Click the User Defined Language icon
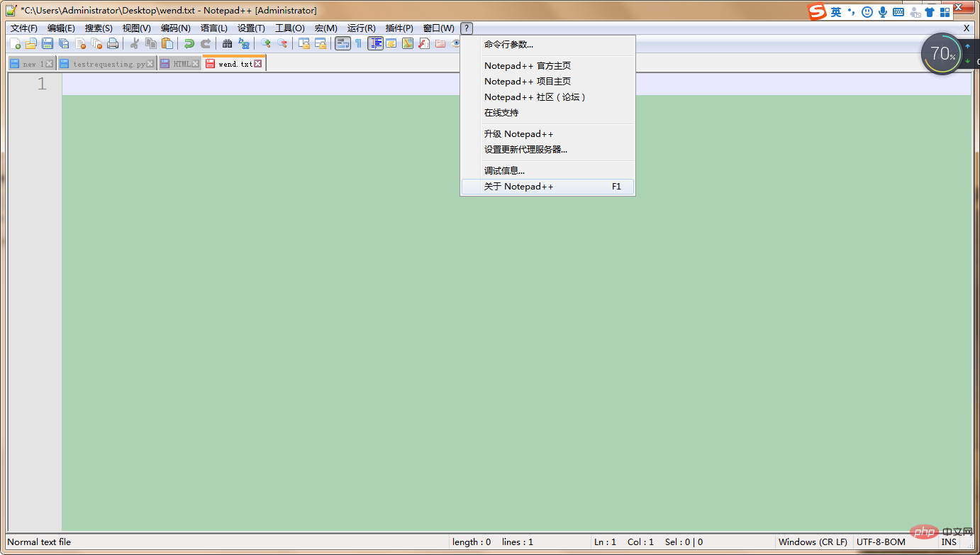The width and height of the screenshot is (980, 555). pyautogui.click(x=391, y=43)
